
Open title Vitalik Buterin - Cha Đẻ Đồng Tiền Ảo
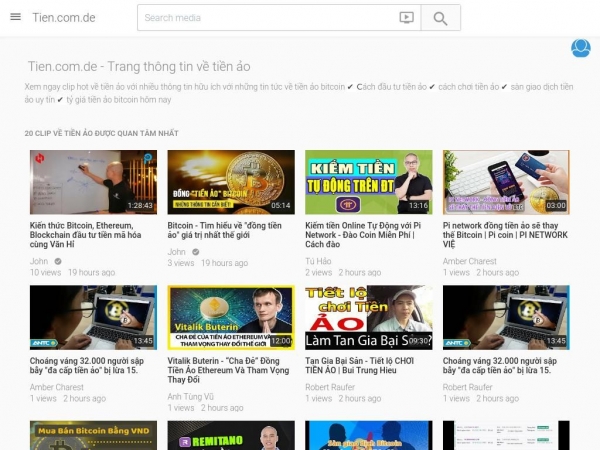228,370
